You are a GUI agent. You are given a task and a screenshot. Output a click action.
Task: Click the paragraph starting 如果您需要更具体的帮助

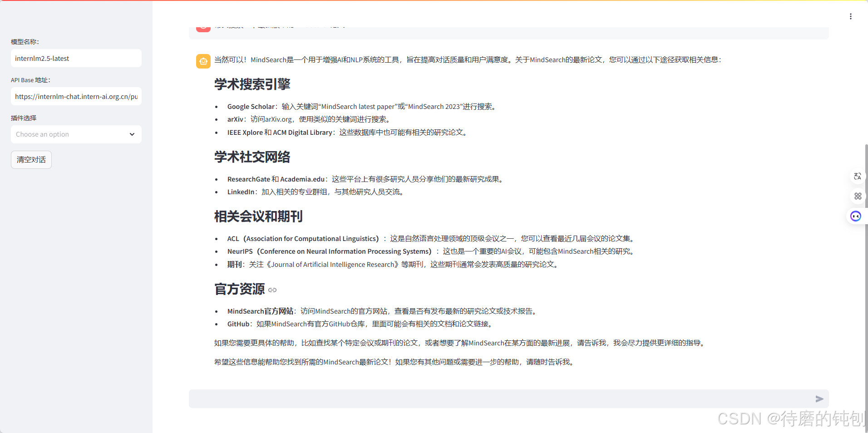460,343
